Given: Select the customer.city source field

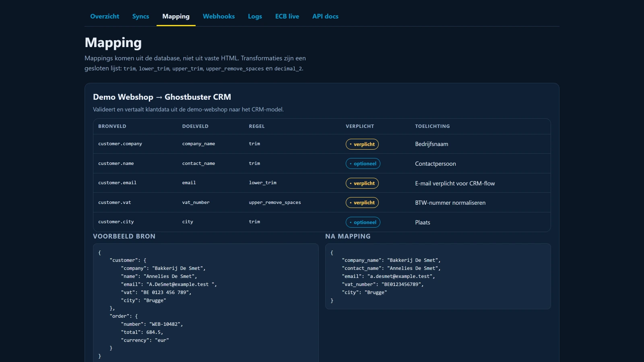Looking at the screenshot, I should [x=116, y=222].
